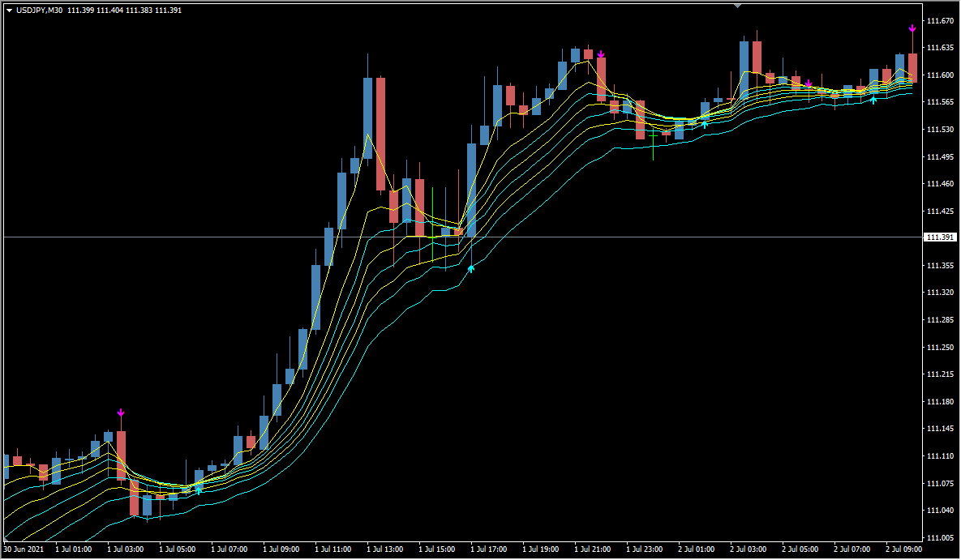Click the magenta down arrow near 2 Jul 05:00

click(x=809, y=83)
